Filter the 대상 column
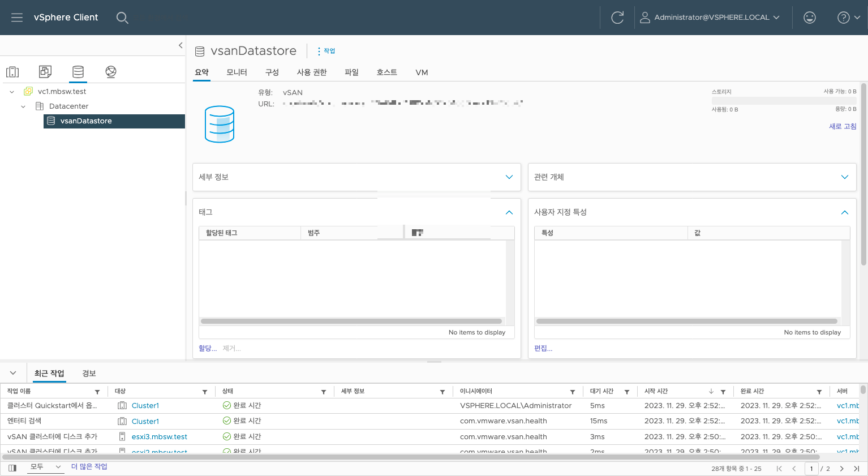This screenshot has height=476, width=868. coord(205,392)
